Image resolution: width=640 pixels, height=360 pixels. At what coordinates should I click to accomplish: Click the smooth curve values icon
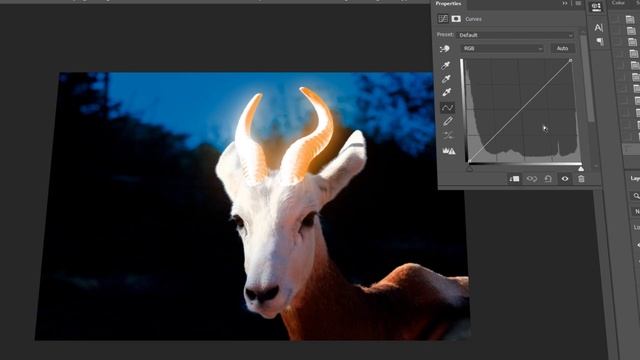pyautogui.click(x=448, y=135)
